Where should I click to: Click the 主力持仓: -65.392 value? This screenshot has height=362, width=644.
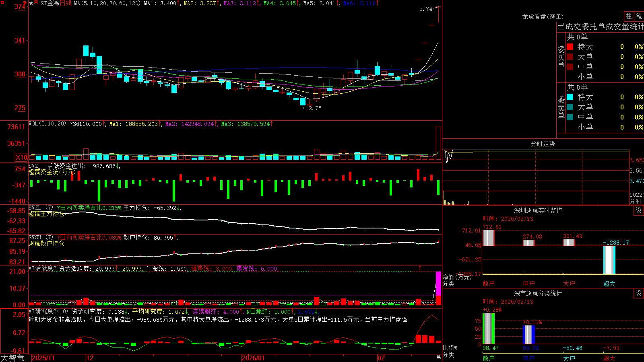[x=152, y=208]
